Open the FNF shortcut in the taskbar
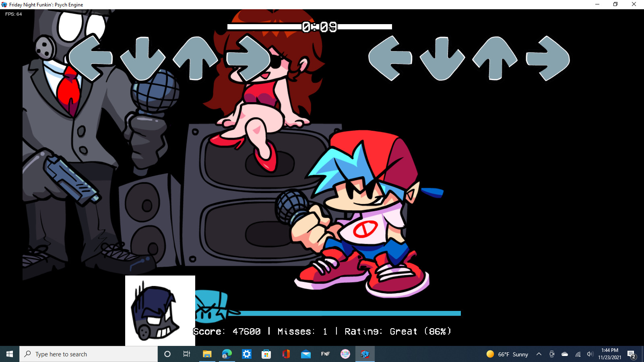This screenshot has height=362, width=644. pyautogui.click(x=325, y=354)
